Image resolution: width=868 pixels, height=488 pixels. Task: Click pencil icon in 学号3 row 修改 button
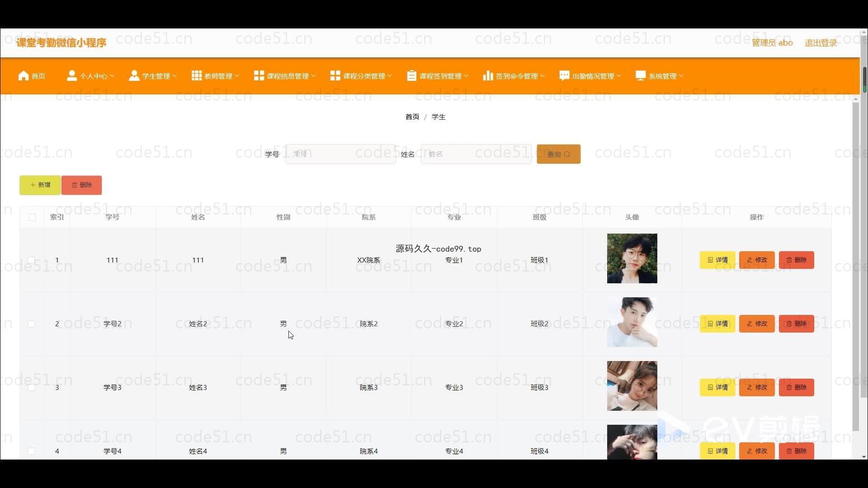pyautogui.click(x=750, y=388)
